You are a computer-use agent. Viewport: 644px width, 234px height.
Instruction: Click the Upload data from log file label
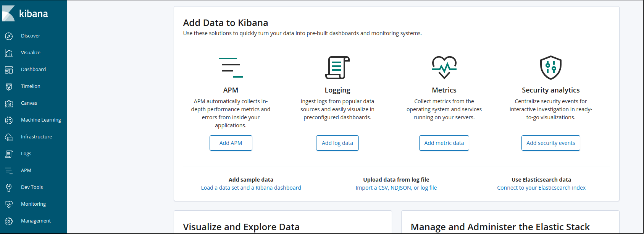[396, 180]
